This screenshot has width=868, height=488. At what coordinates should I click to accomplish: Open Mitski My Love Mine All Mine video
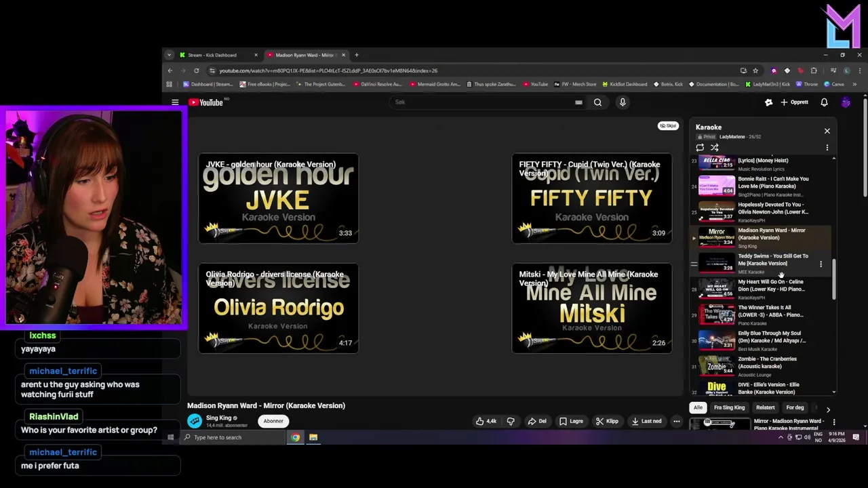coord(591,308)
